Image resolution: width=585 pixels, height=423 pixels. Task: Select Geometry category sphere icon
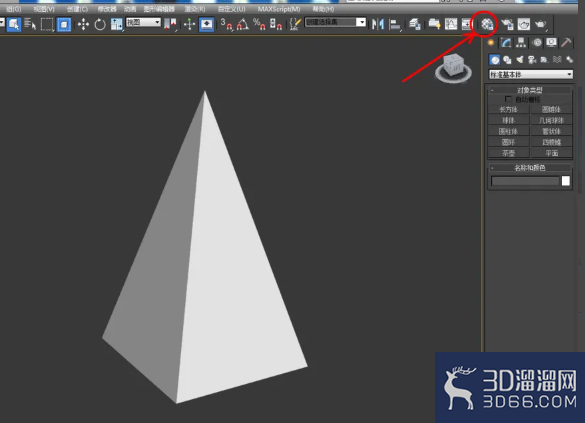pyautogui.click(x=495, y=60)
